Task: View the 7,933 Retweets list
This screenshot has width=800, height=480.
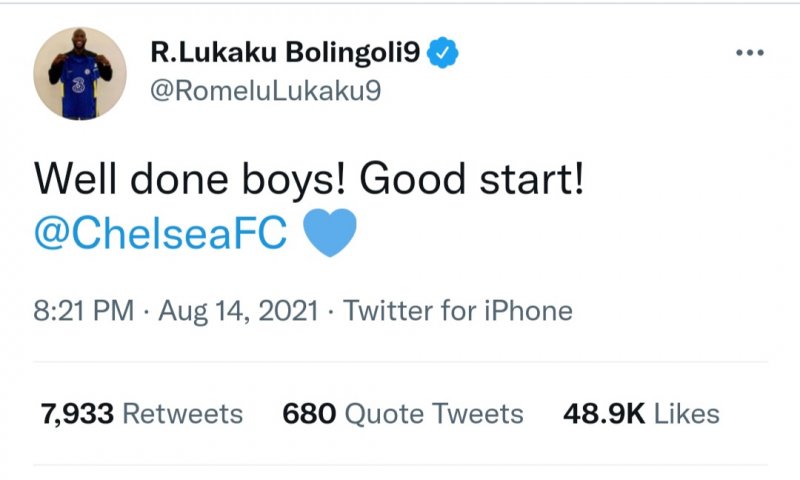Action: (142, 414)
